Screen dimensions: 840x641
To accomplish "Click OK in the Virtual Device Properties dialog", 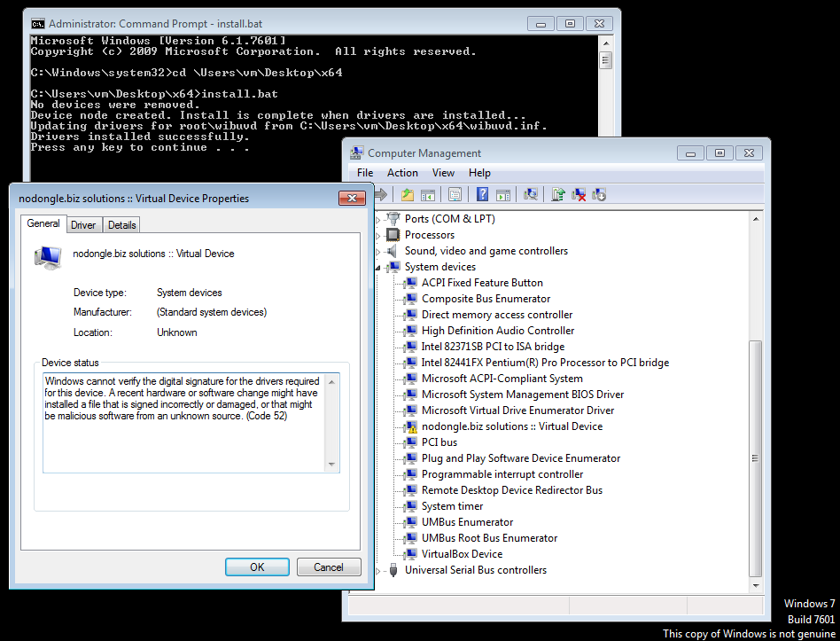I will pos(257,567).
